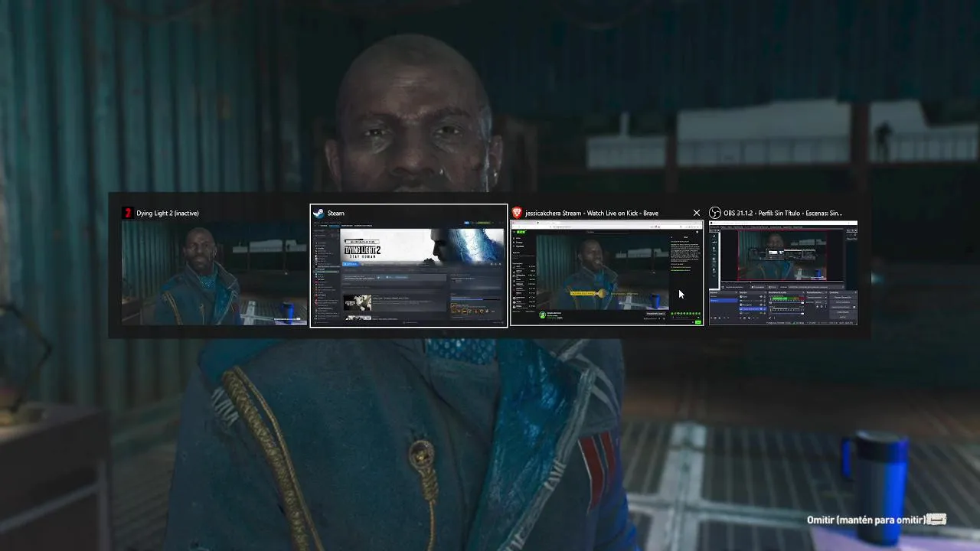The image size is (980, 551).
Task: Switch to the Dying Light 2 window thumbnail
Action: (x=214, y=272)
